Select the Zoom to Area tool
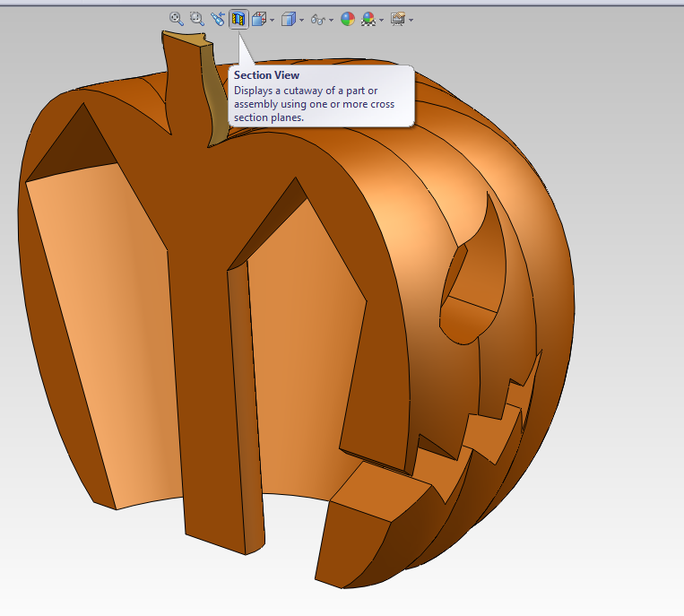Image resolution: width=684 pixels, height=616 pixels. (x=197, y=19)
